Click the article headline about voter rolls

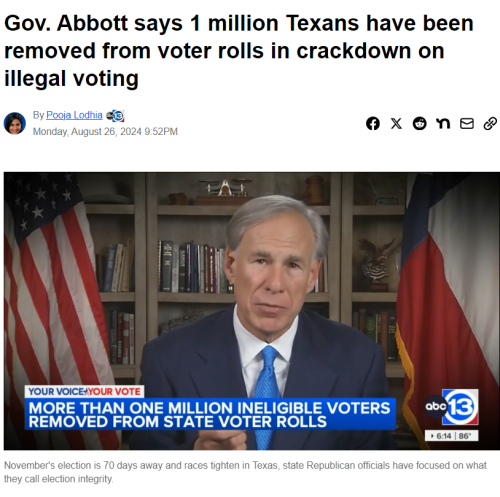coord(239,51)
